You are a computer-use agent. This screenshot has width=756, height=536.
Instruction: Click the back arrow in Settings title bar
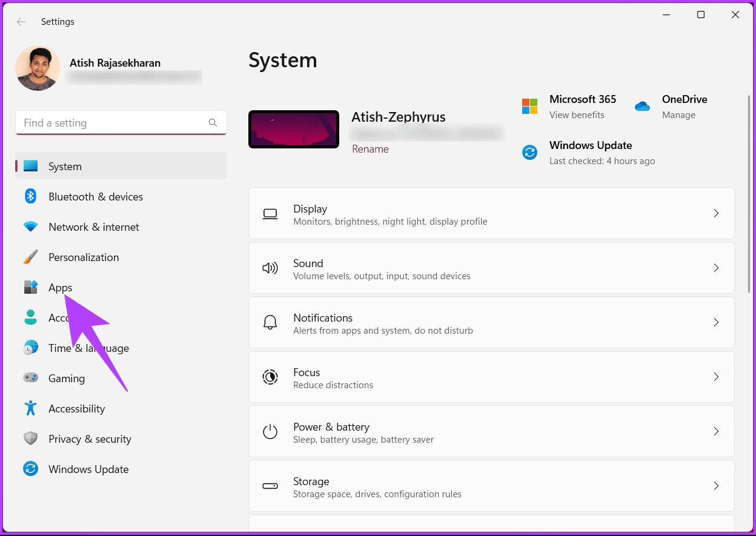point(21,22)
